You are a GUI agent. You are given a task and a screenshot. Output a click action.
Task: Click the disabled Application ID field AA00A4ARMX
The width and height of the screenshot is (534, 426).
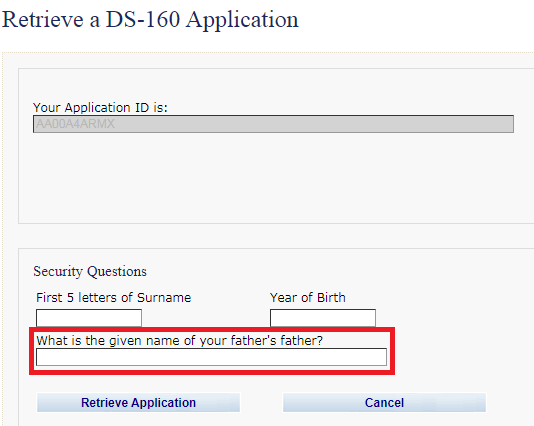(273, 124)
